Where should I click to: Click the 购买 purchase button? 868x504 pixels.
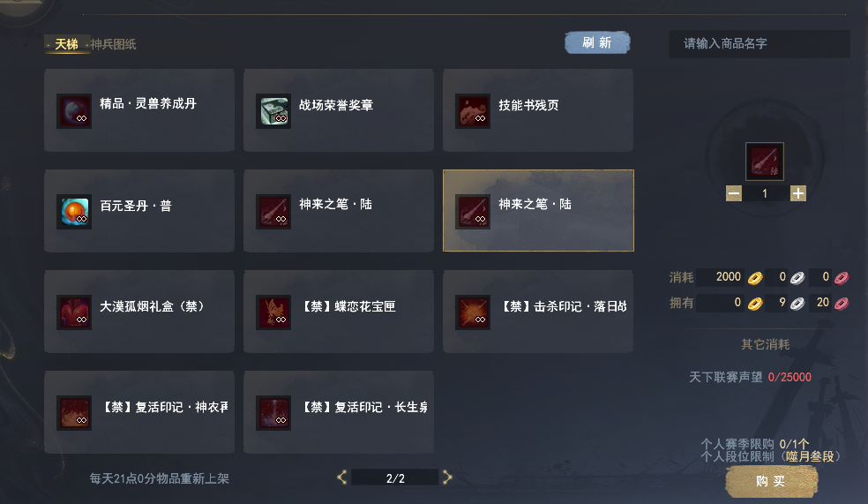(x=771, y=481)
